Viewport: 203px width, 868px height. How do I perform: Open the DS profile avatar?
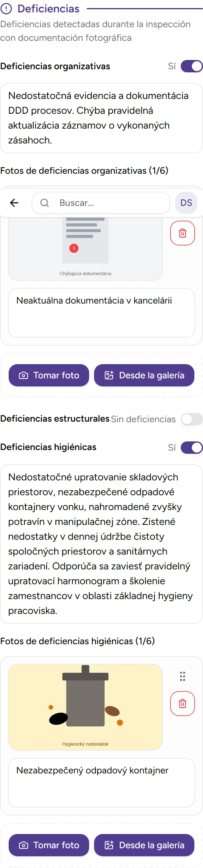187,202
